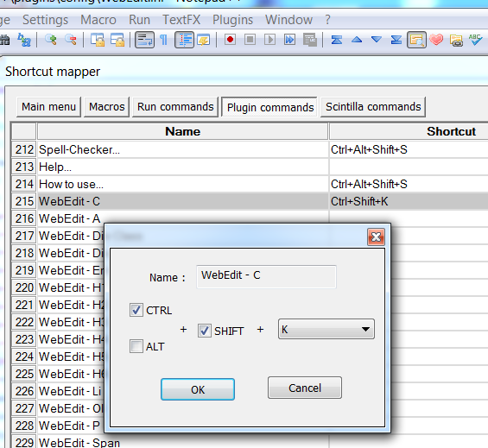This screenshot has height=448, width=488.
Task: Click the Stop Recording macro icon
Action: click(250, 40)
